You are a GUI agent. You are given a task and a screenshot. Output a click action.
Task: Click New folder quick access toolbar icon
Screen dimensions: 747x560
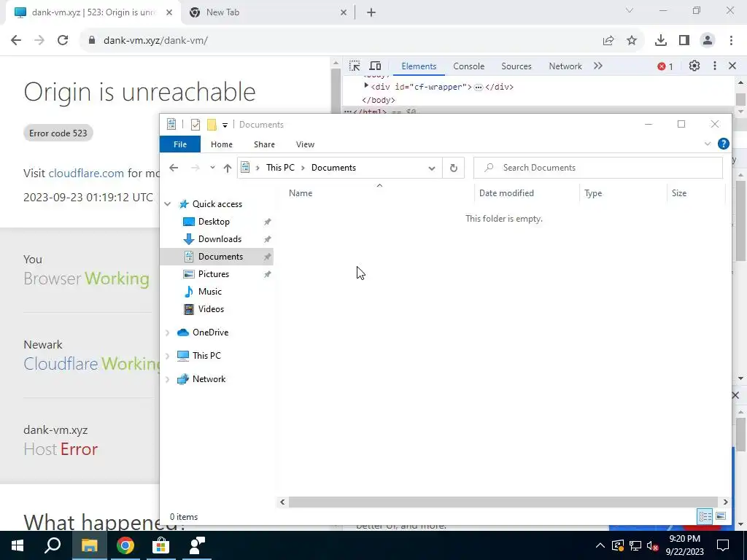[x=212, y=125]
